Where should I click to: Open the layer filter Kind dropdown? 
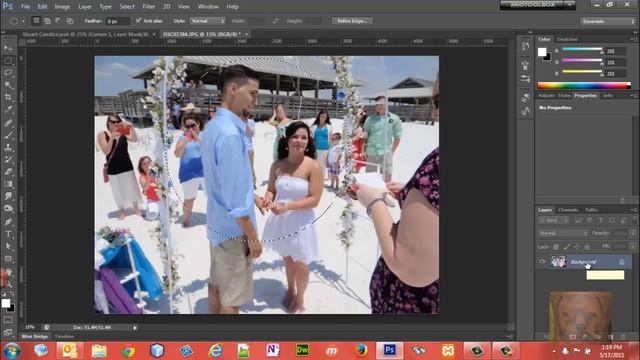(553, 220)
